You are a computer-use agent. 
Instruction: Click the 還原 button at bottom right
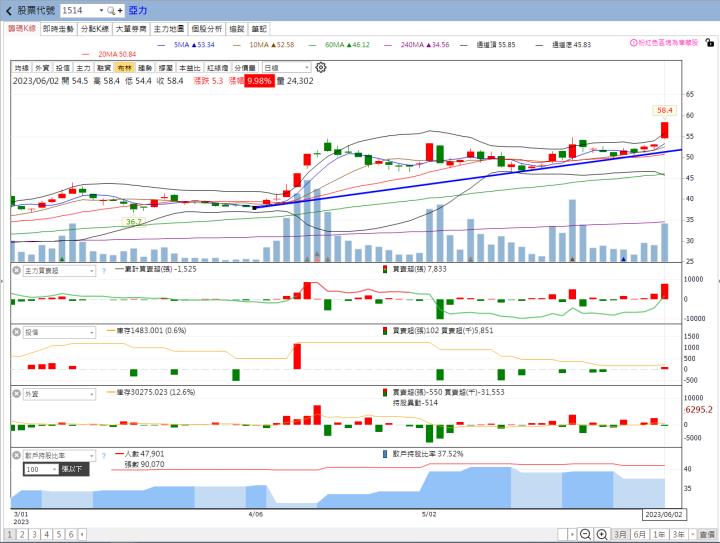coord(707,535)
